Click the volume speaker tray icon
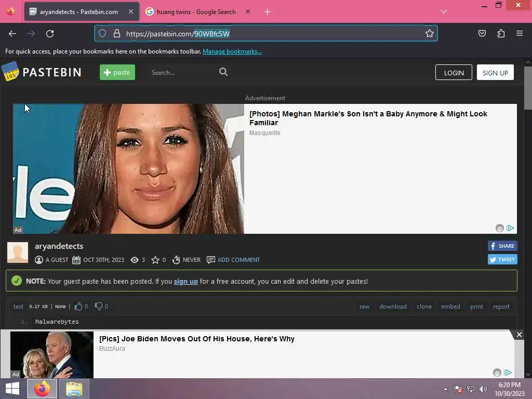Screen dimensions: 532x399 coord(483,389)
